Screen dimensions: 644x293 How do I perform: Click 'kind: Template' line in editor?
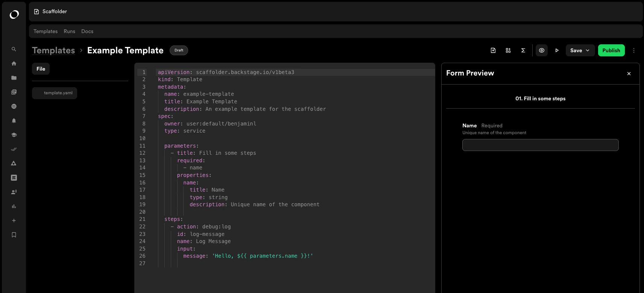coord(180,79)
